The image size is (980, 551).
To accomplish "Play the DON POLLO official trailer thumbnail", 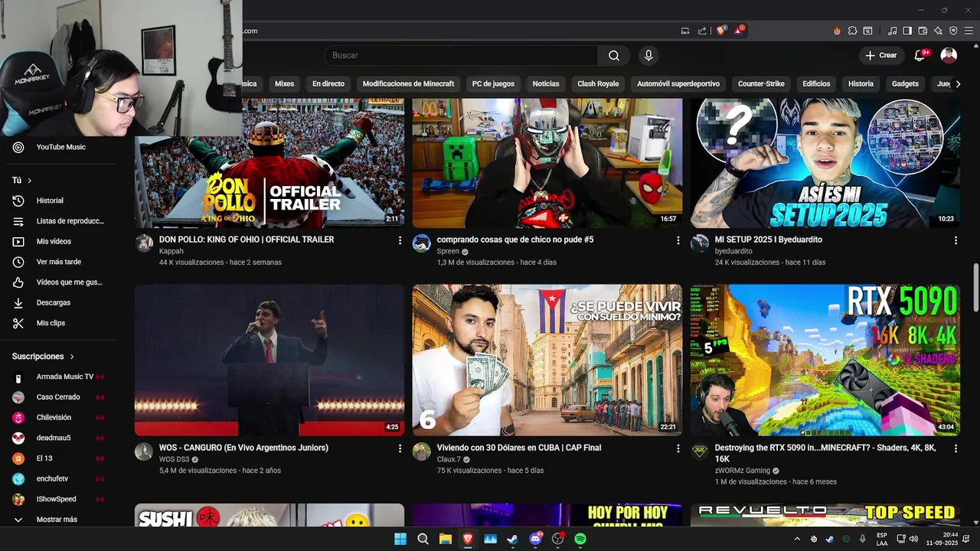I will (x=269, y=163).
